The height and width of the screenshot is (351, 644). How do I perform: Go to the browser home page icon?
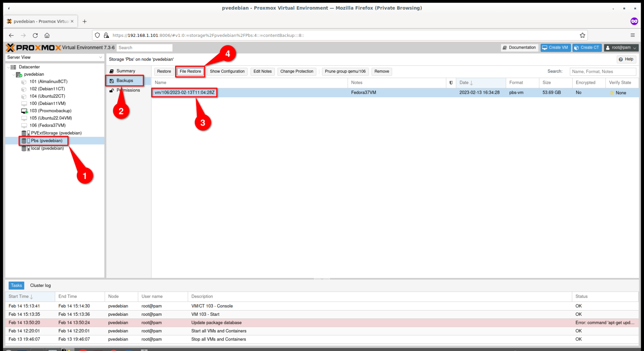click(x=47, y=35)
